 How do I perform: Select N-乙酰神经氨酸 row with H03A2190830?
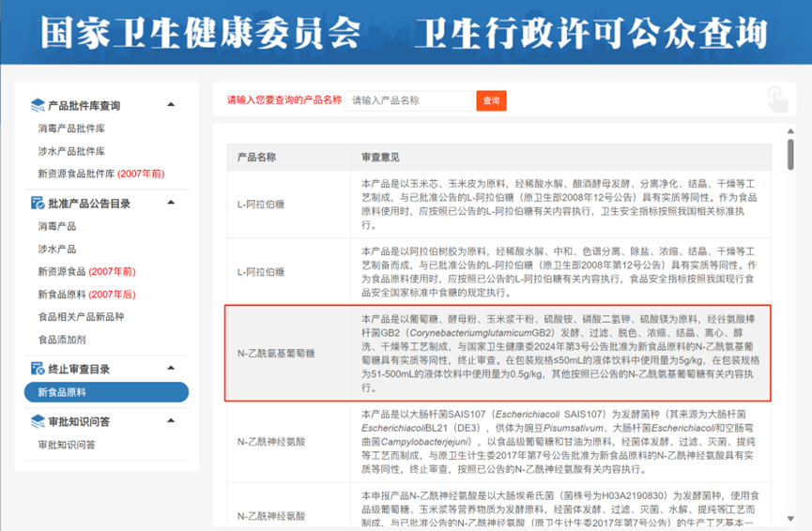tap(498, 505)
